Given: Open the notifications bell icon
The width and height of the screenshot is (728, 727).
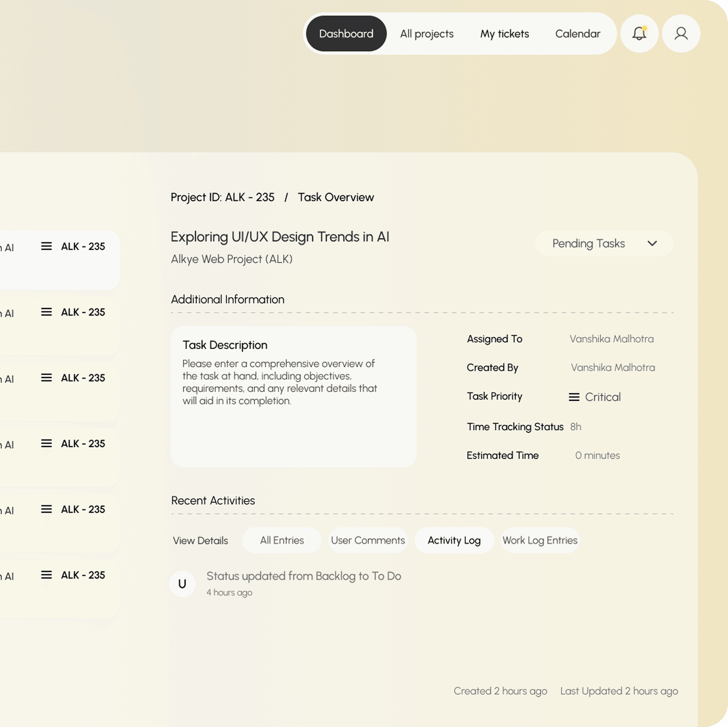Looking at the screenshot, I should (x=639, y=33).
